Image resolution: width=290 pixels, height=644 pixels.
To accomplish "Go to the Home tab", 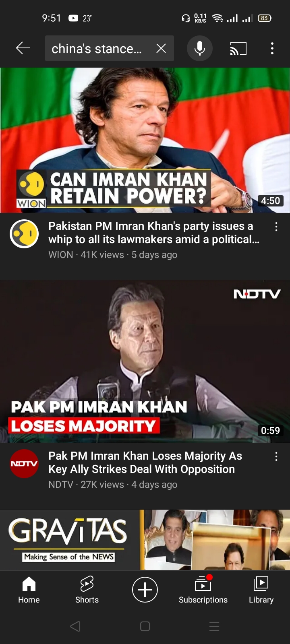I will (x=29, y=590).
